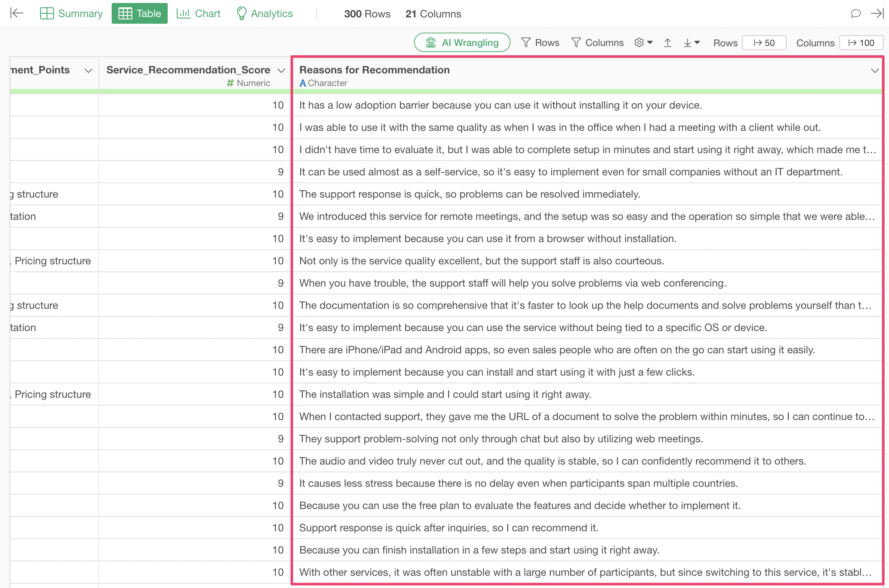The height and width of the screenshot is (588, 889).
Task: Click the collapse-left panel arrow icon
Action: 17,13
